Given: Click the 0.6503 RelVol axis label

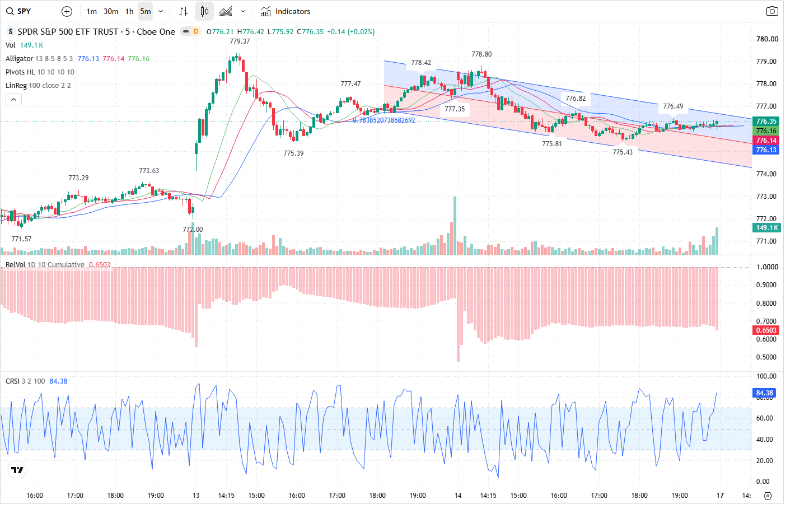Looking at the screenshot, I should 766,330.
